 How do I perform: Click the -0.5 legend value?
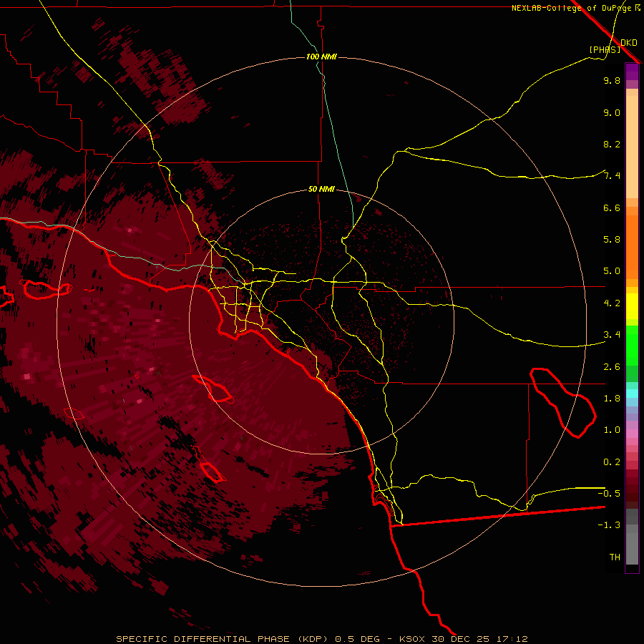[x=609, y=494]
